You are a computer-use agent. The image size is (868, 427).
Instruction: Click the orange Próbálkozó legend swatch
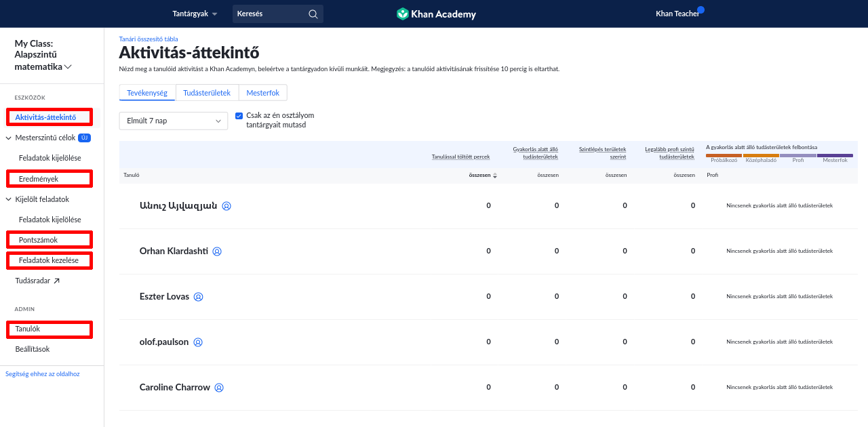pyautogui.click(x=724, y=156)
